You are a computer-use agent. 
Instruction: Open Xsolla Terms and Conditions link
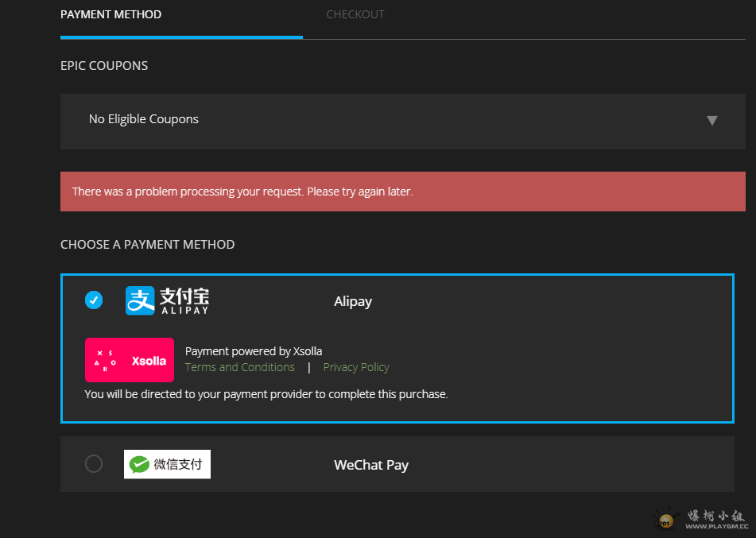240,367
